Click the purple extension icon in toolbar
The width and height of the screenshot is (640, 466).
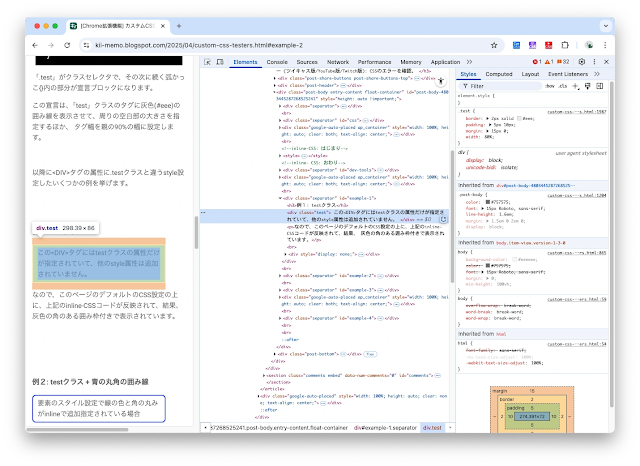(x=532, y=45)
